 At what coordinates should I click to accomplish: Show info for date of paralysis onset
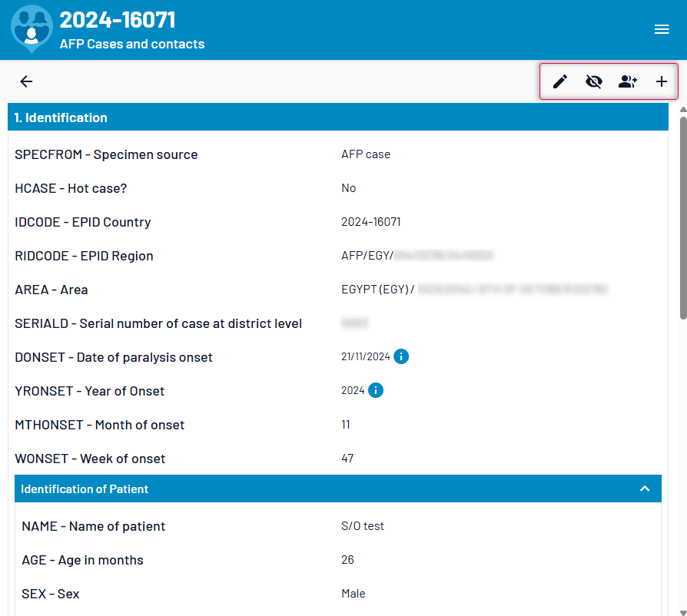coord(401,356)
